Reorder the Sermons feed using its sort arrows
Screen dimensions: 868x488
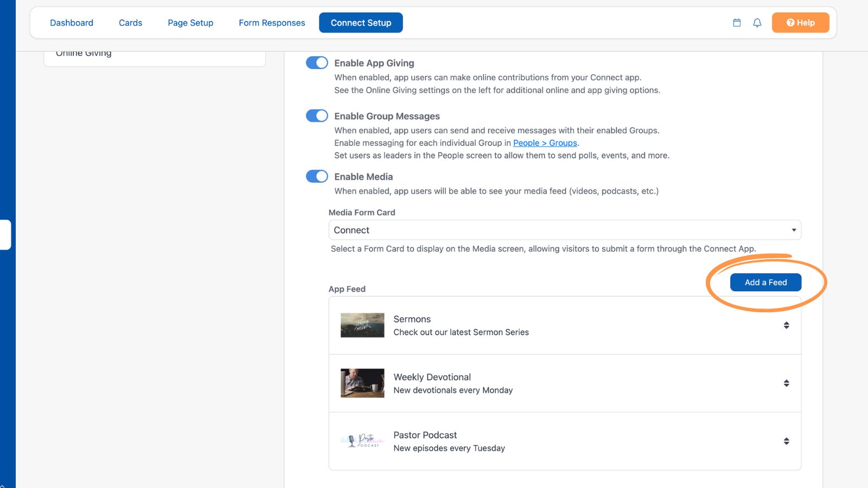(786, 325)
